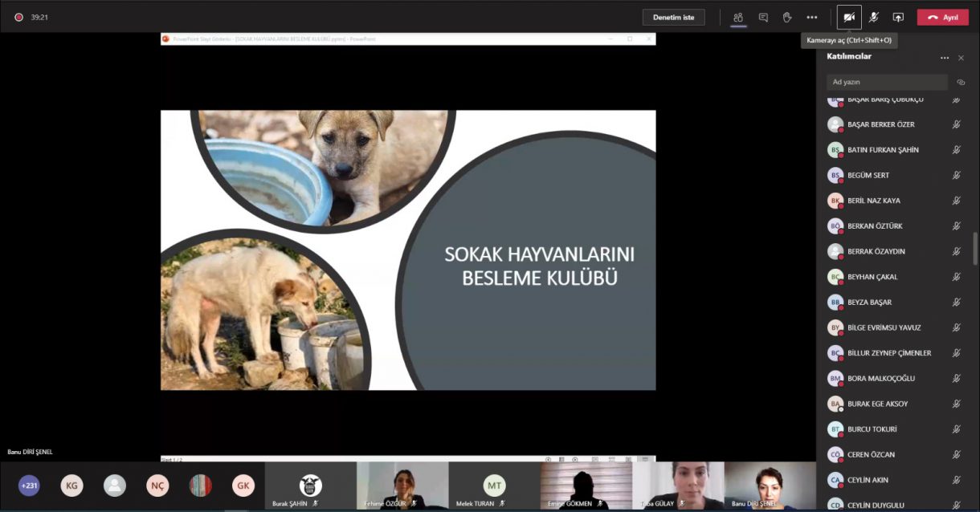Click the BT avatar of BURCU TOKURİ
The image size is (980, 512).
point(835,429)
